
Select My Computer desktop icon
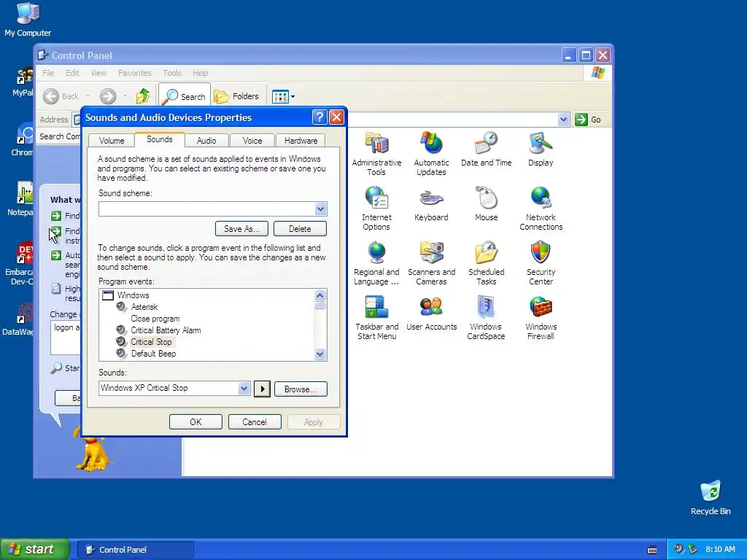pos(28,19)
